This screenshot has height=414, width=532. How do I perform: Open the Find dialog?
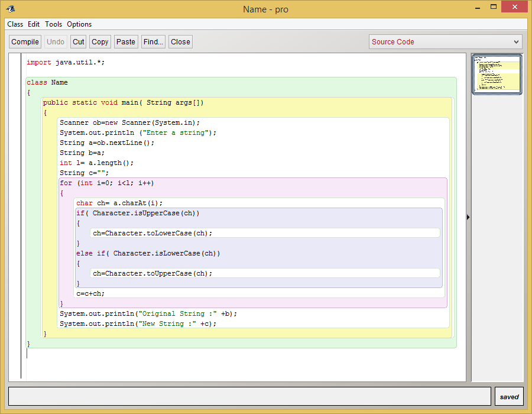pyautogui.click(x=153, y=41)
